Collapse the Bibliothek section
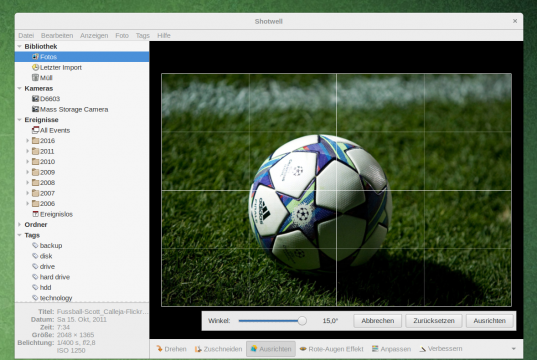Image resolution: width=537 pixels, height=360 pixels. click(x=20, y=46)
